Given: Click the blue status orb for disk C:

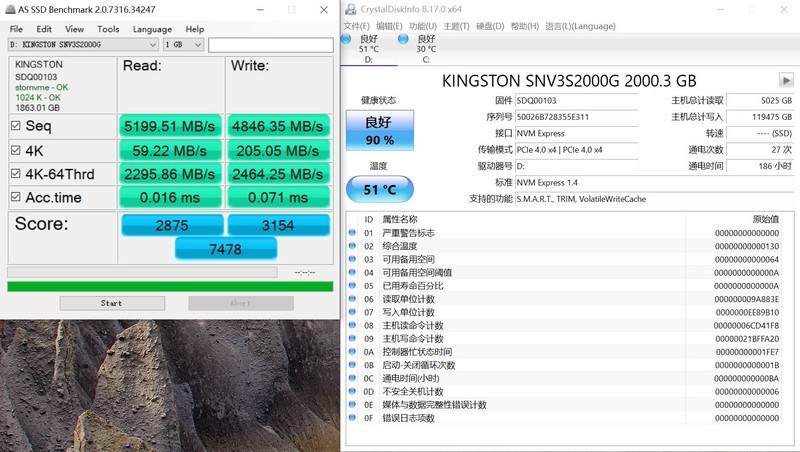Looking at the screenshot, I should tap(403, 39).
